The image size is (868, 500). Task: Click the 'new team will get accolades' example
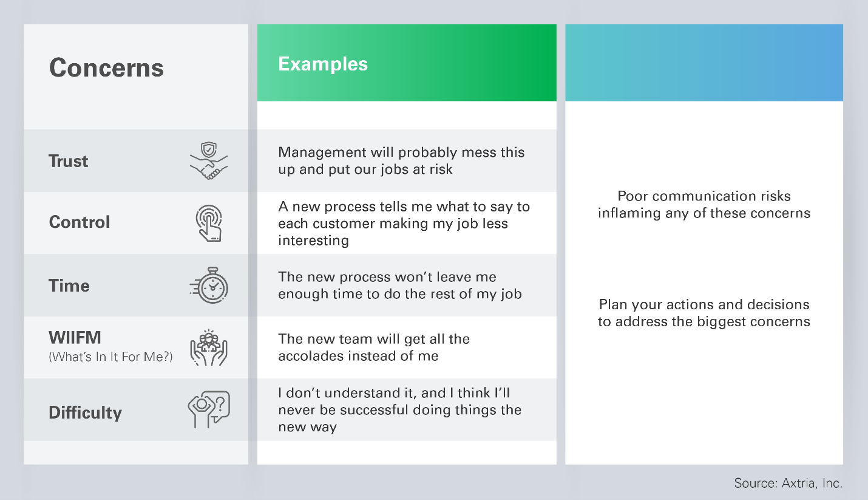pyautogui.click(x=374, y=347)
